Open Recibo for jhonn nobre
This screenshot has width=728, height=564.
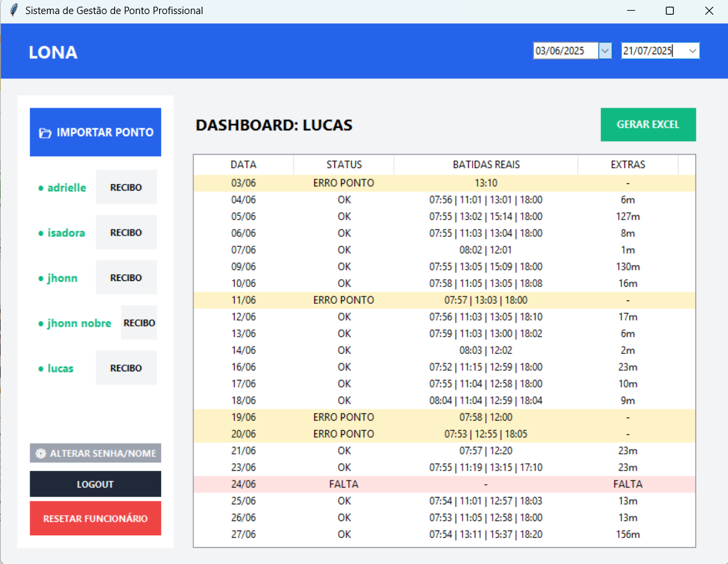click(139, 323)
